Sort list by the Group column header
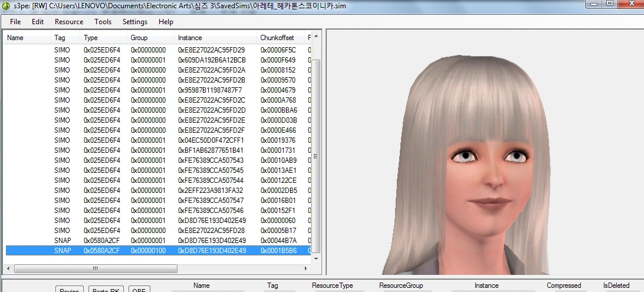 coord(151,38)
